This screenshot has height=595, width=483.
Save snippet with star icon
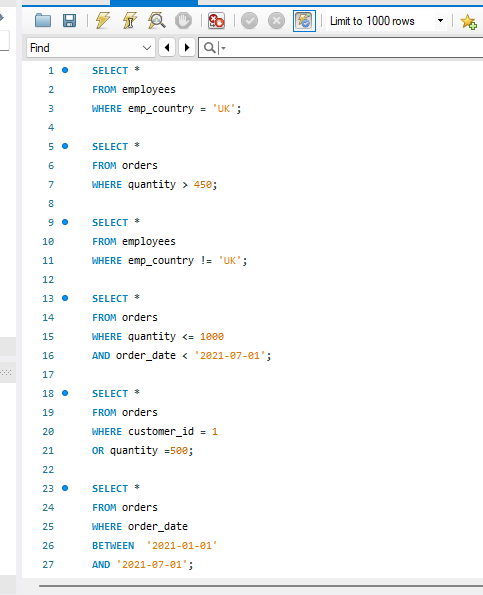coord(468,21)
